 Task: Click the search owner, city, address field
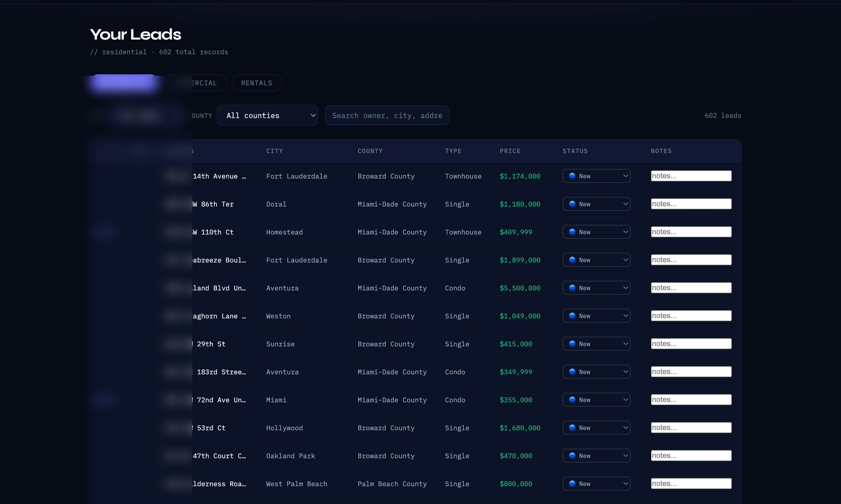point(387,115)
